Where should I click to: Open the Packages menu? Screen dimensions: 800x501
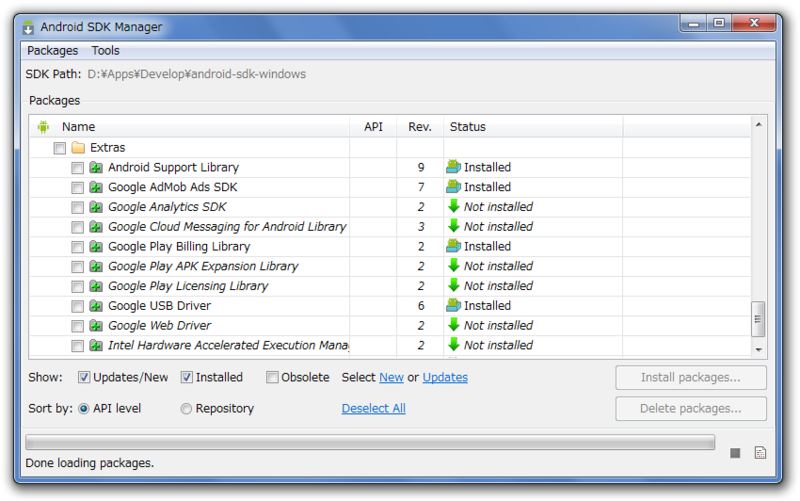[53, 51]
